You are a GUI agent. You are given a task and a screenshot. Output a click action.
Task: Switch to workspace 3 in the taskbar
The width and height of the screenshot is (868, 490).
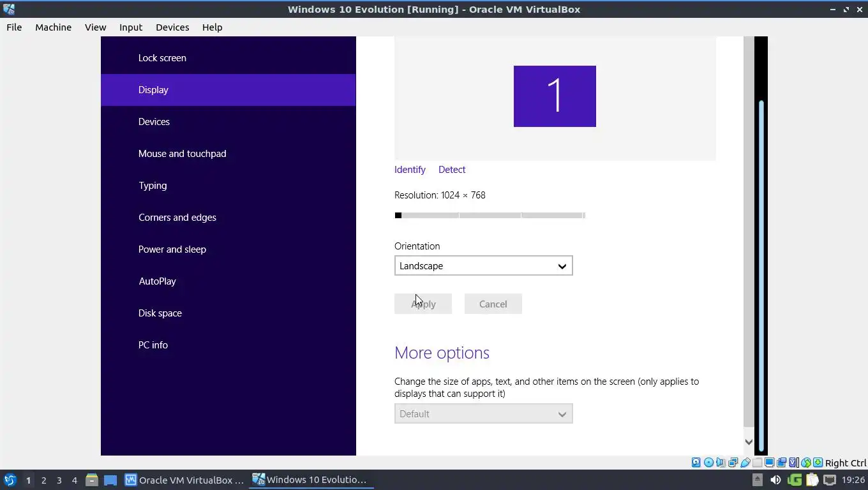[x=59, y=480]
